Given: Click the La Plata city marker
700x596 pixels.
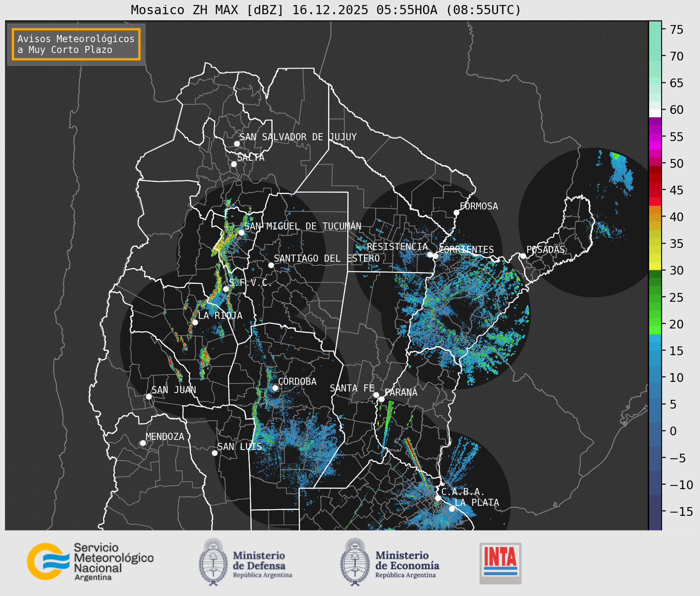Looking at the screenshot, I should tap(452, 509).
